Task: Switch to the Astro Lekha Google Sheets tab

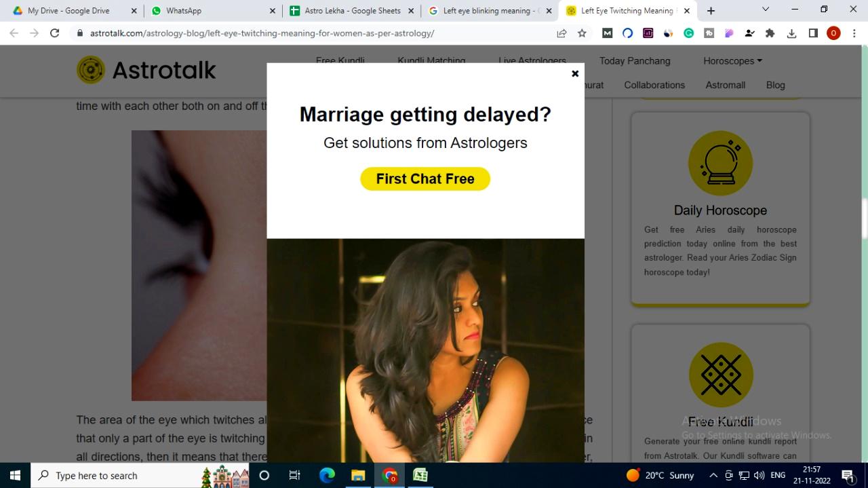Action: click(x=351, y=11)
